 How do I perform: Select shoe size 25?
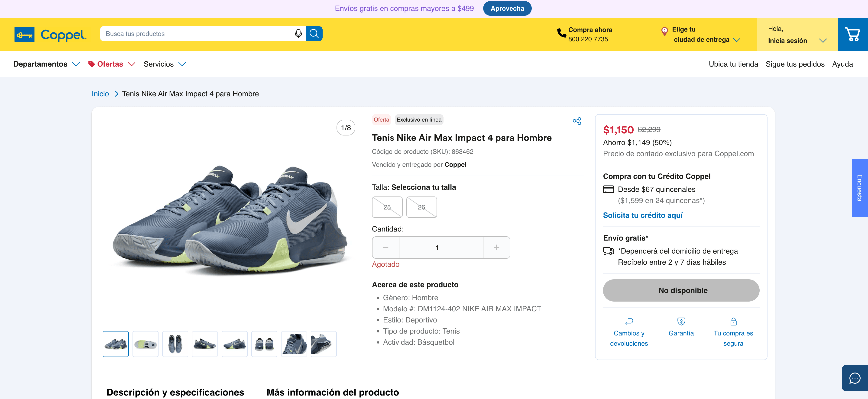coord(387,207)
